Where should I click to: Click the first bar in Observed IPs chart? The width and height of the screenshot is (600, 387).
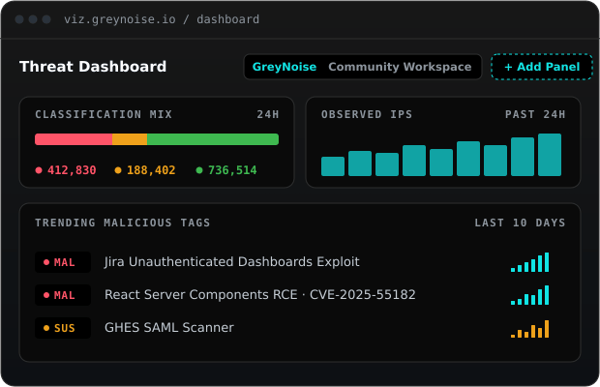(x=333, y=167)
